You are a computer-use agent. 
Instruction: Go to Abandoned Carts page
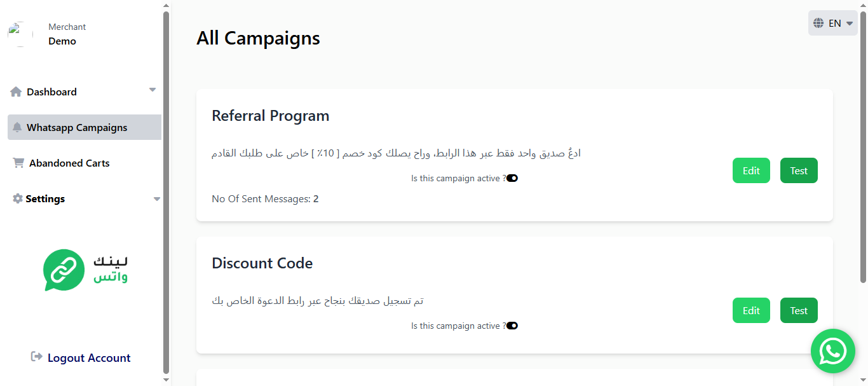click(x=69, y=163)
